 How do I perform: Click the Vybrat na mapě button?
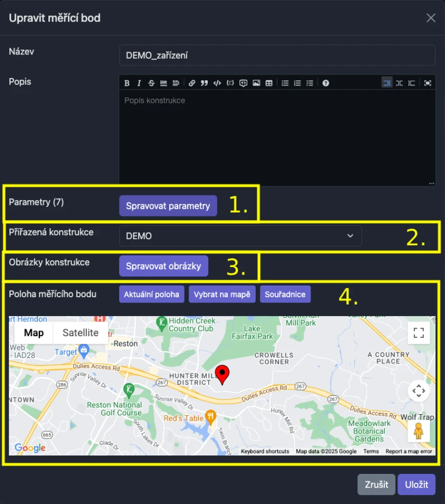tap(222, 294)
